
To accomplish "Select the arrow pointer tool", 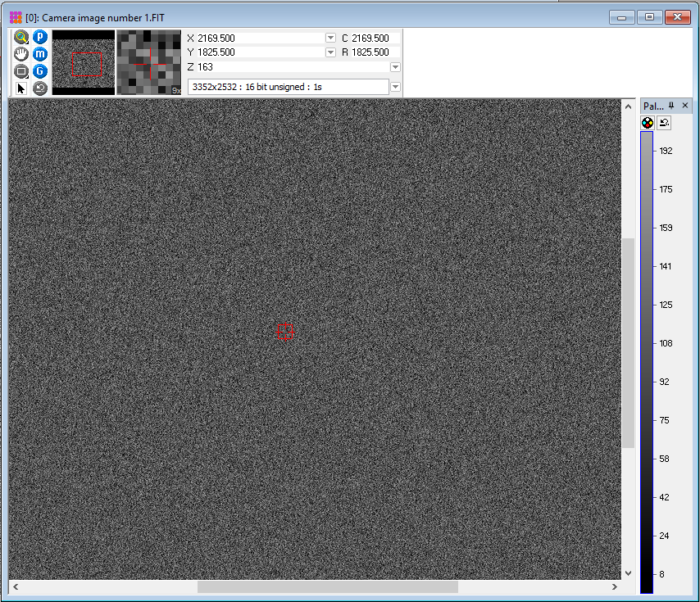I will point(20,88).
